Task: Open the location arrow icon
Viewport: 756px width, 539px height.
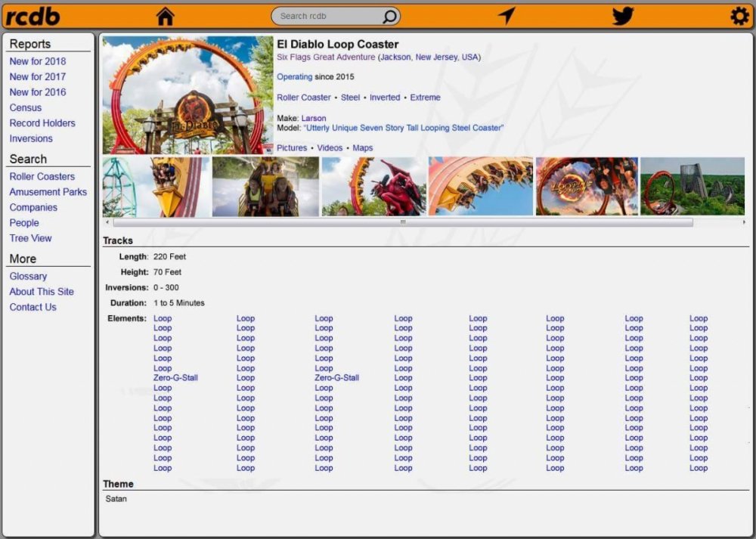Action: point(507,16)
